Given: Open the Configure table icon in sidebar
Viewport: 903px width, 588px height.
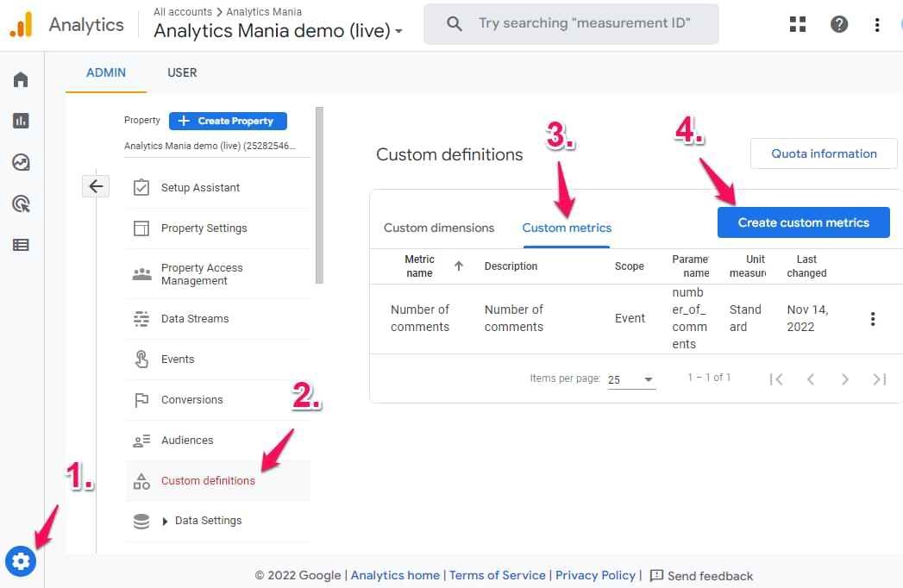Looking at the screenshot, I should pyautogui.click(x=21, y=246).
